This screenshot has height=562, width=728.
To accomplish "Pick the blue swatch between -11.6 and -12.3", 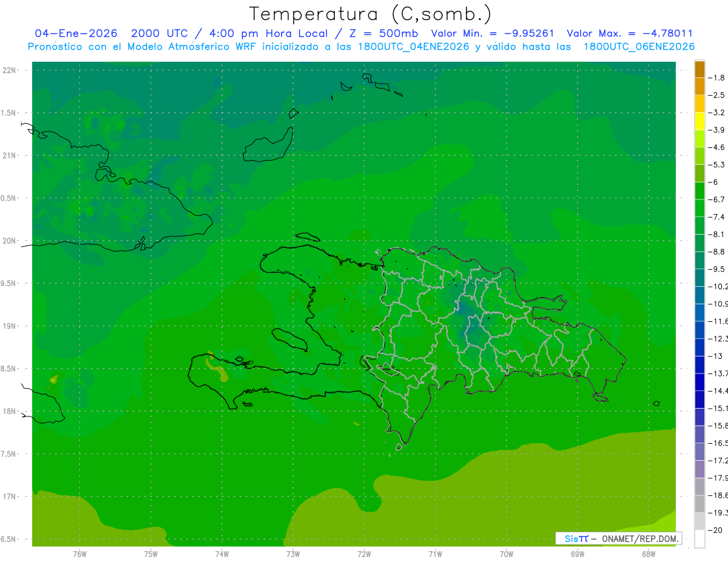I will pyautogui.click(x=699, y=329).
